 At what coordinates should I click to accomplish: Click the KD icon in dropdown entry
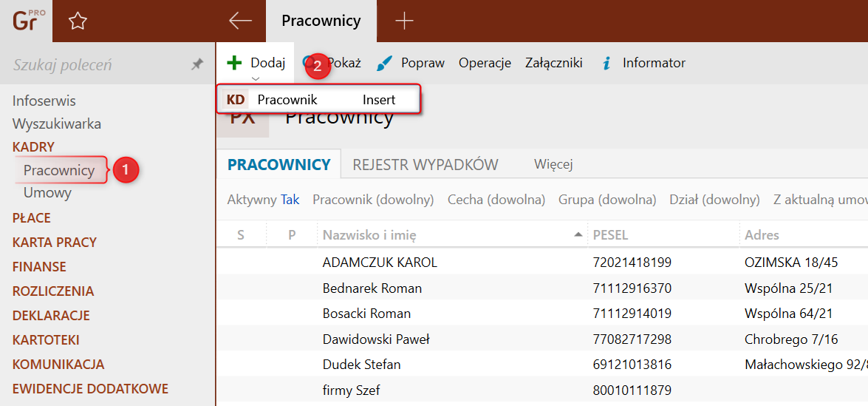coord(236,100)
